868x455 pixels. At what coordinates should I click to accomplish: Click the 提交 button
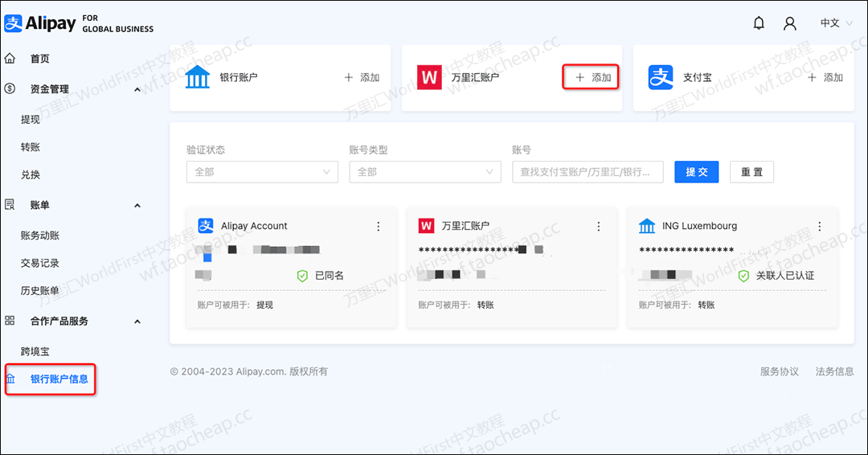(696, 172)
